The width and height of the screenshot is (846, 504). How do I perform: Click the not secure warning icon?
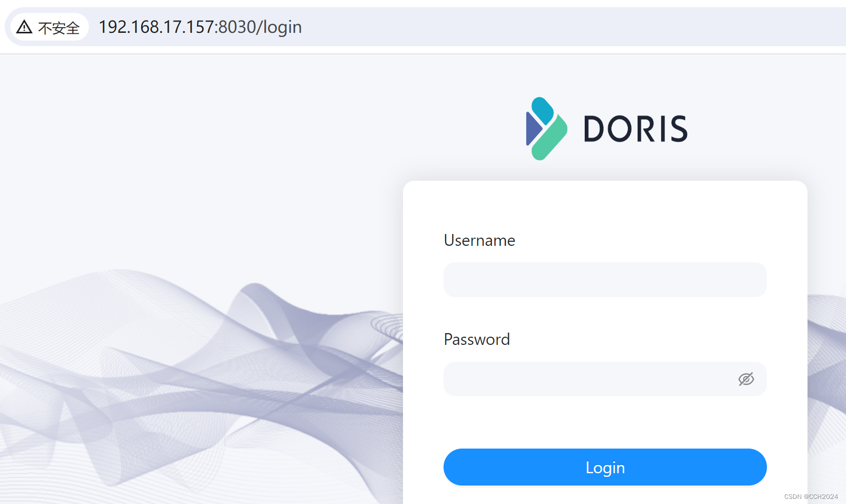pos(24,27)
